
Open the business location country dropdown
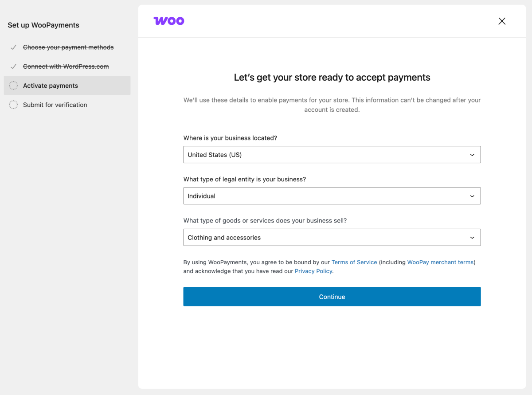(x=332, y=154)
